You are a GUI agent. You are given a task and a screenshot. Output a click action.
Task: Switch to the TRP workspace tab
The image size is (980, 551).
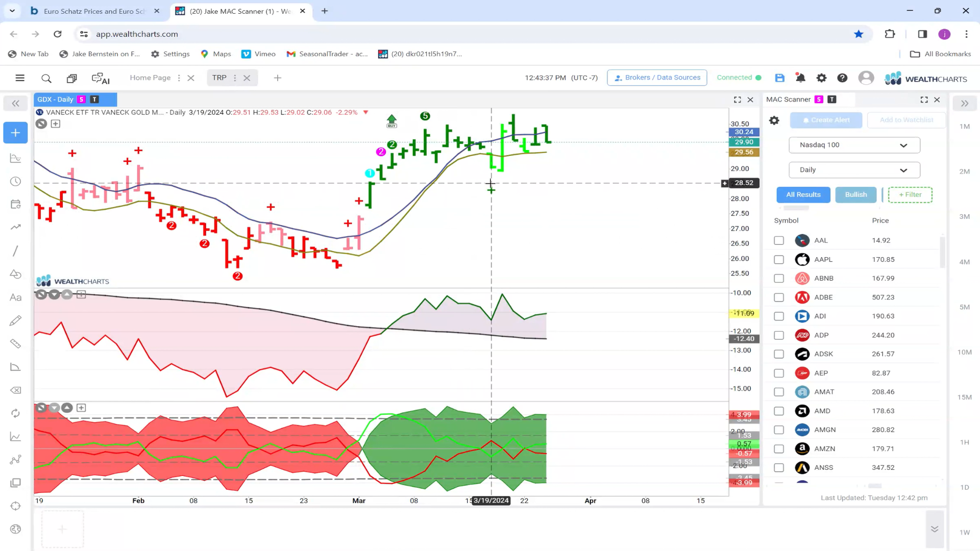point(219,78)
